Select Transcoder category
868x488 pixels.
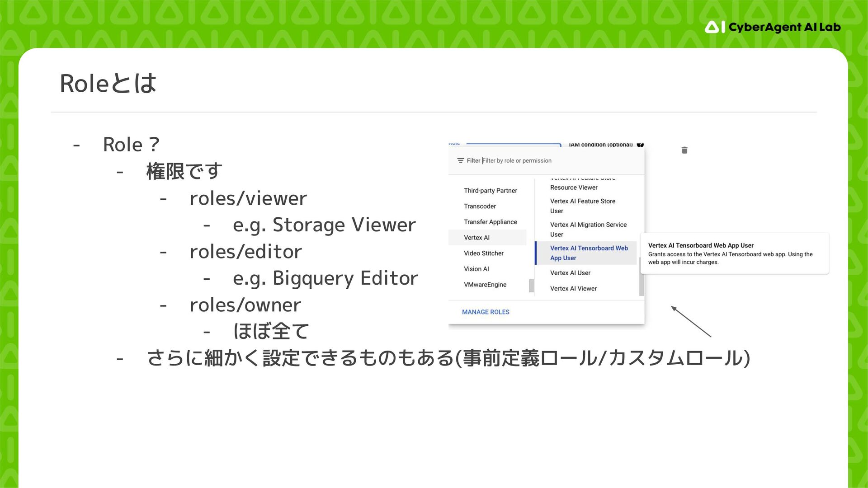480,206
